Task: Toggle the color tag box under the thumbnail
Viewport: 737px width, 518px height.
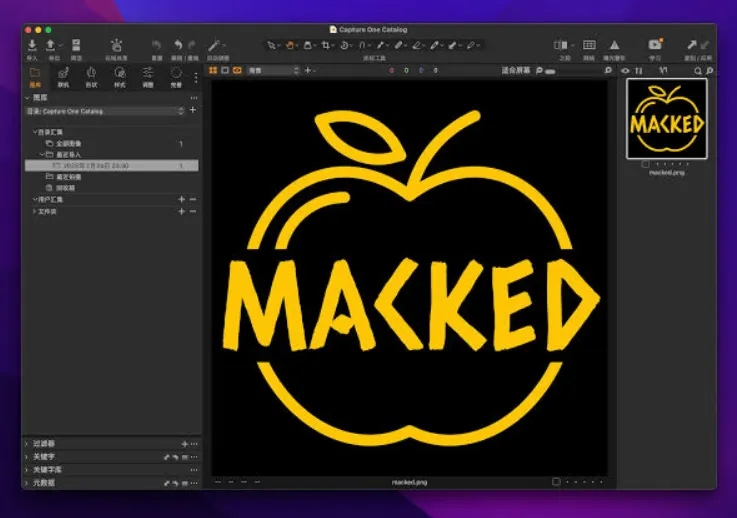Action: 645,164
